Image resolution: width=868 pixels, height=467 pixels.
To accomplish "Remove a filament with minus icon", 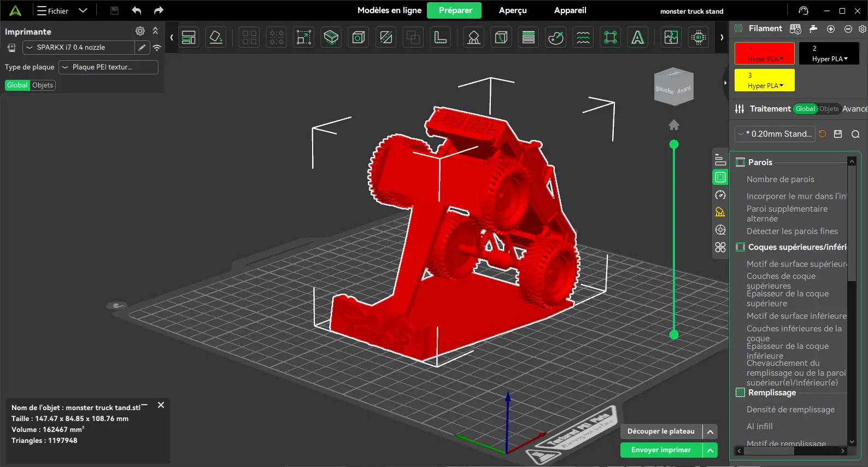I will click(848, 29).
